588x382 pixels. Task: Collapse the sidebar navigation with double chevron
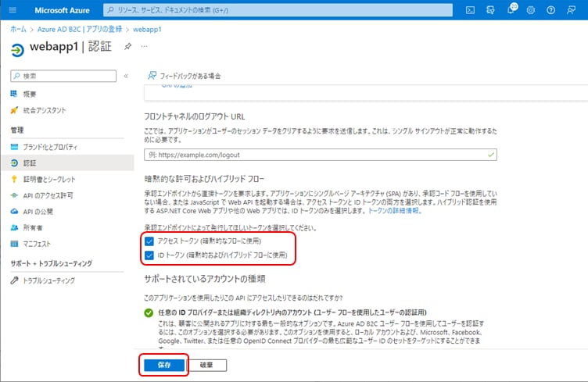(126, 76)
